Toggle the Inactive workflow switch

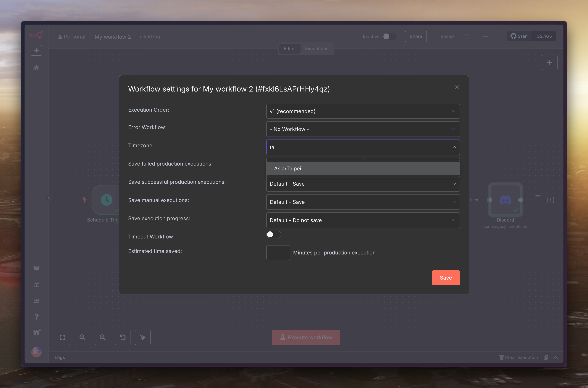(390, 36)
